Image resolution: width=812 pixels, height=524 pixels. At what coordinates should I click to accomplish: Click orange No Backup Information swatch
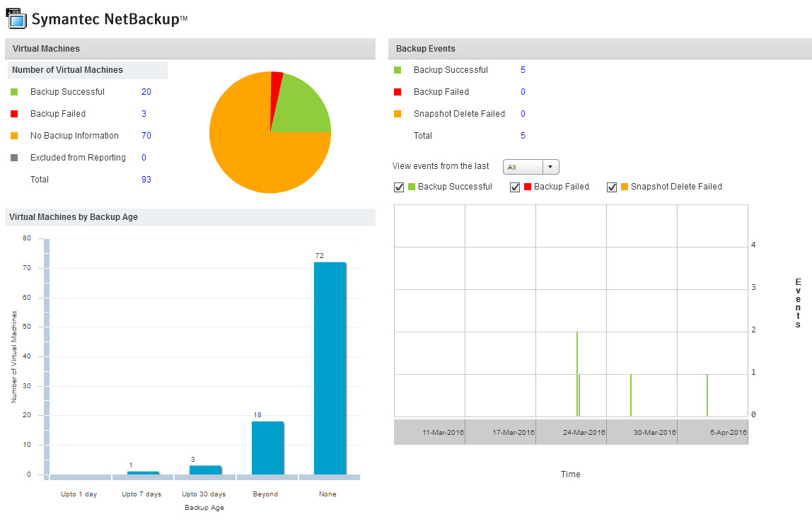pyautogui.click(x=14, y=136)
